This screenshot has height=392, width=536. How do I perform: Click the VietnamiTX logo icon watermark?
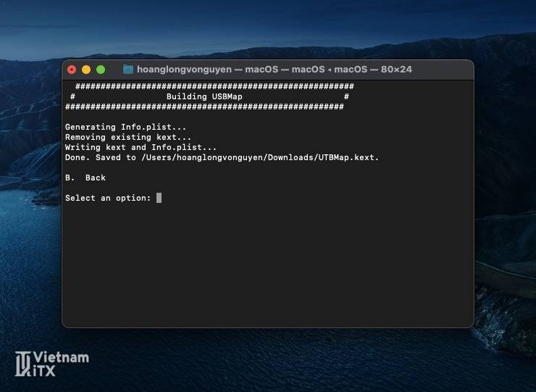23,364
